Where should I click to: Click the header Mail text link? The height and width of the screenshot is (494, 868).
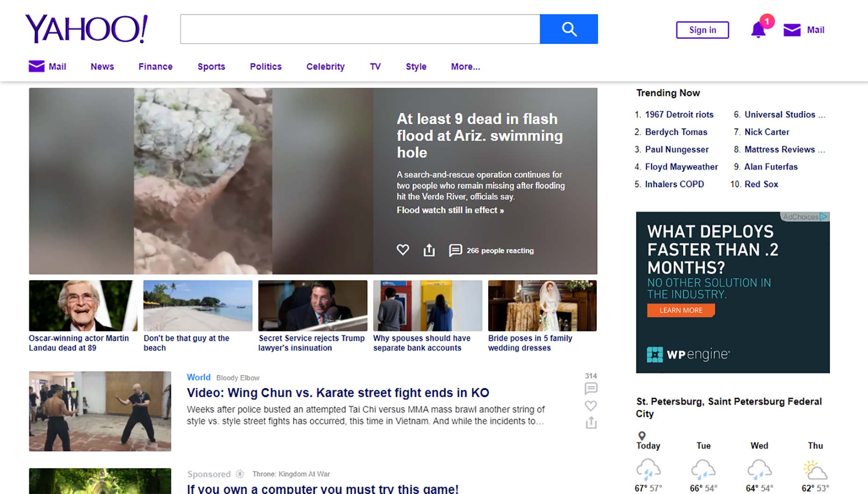(816, 30)
